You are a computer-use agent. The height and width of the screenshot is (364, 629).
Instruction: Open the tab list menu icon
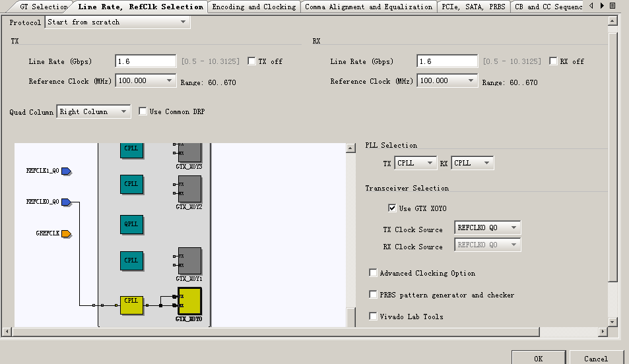pyautogui.click(x=612, y=6)
